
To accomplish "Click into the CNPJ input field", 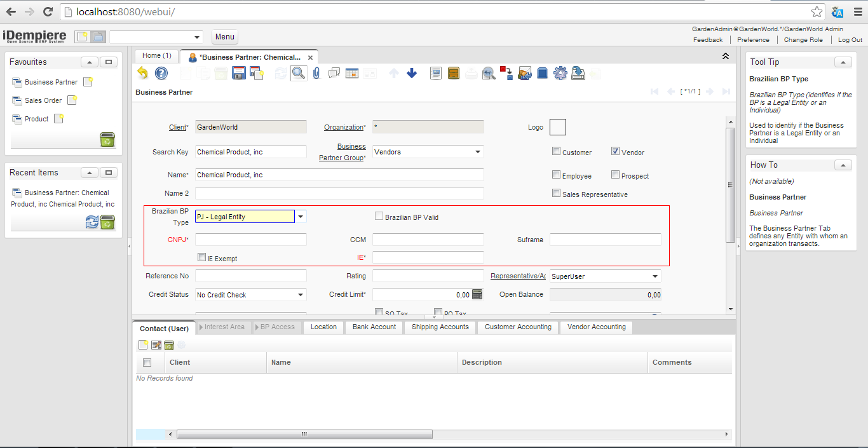I will coord(250,240).
